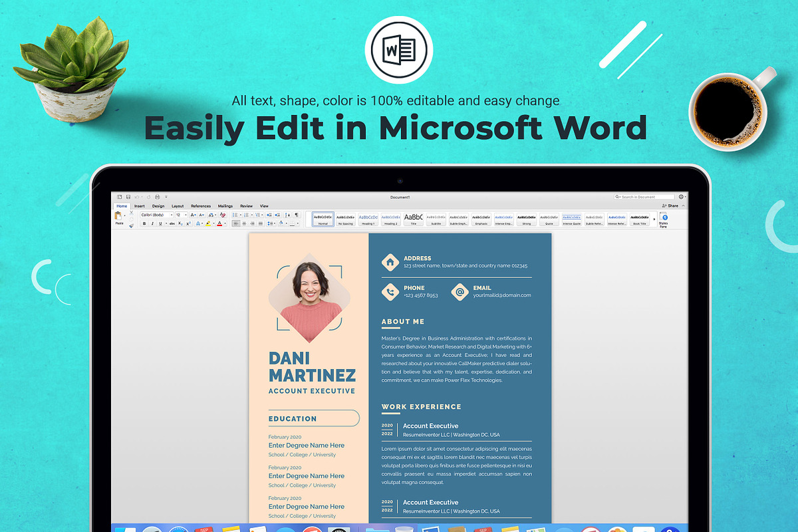Apply the Book Title style
Image resolution: width=798 pixels, height=532 pixels.
pos(640,219)
